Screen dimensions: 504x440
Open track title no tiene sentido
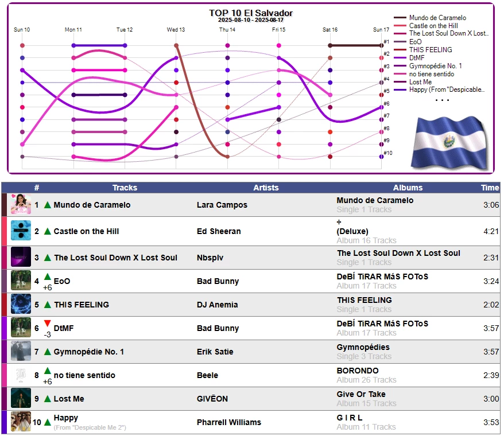click(84, 375)
